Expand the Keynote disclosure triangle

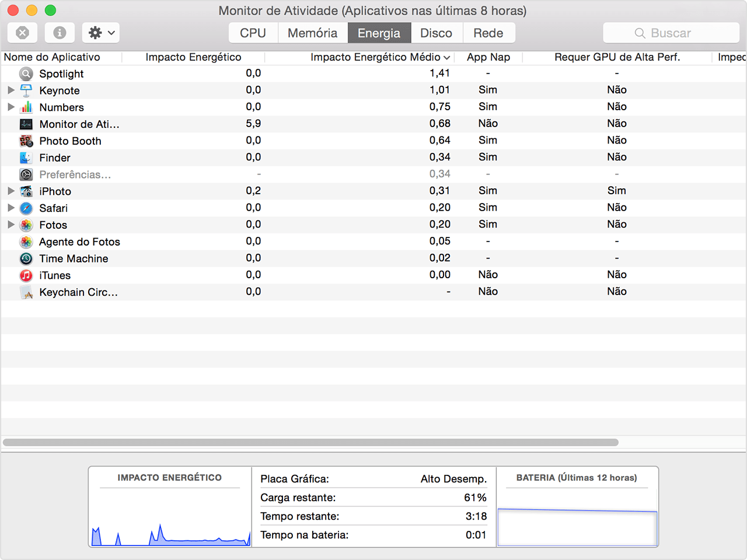(x=11, y=90)
